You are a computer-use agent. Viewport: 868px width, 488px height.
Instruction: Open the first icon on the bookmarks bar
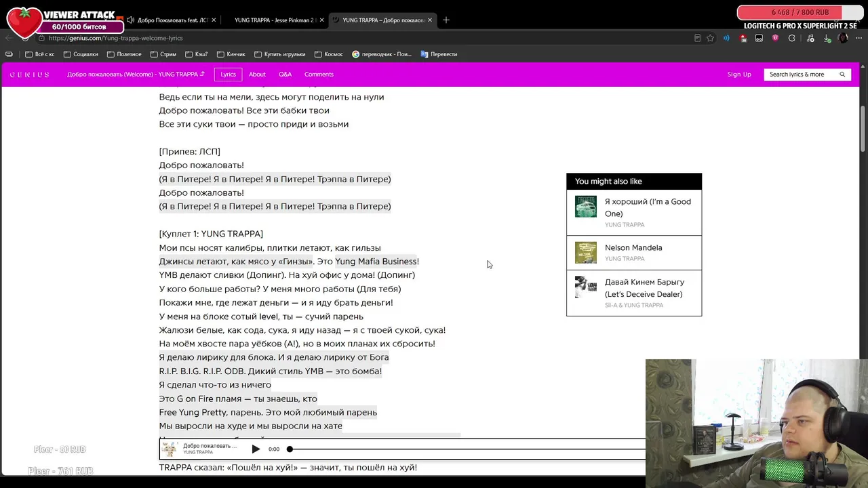9,54
